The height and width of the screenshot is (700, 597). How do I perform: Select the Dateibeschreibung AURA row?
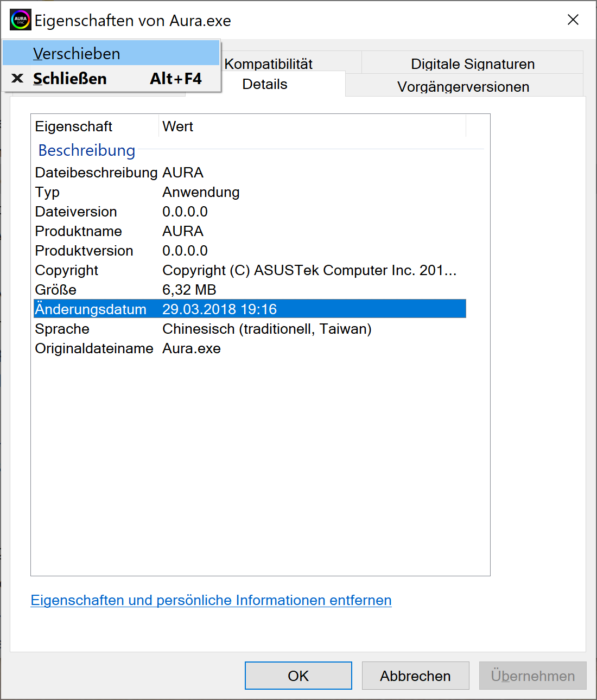tap(250, 173)
